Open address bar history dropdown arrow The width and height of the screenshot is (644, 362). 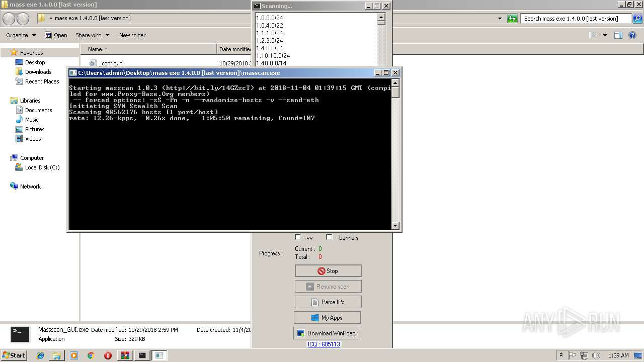[x=500, y=19]
